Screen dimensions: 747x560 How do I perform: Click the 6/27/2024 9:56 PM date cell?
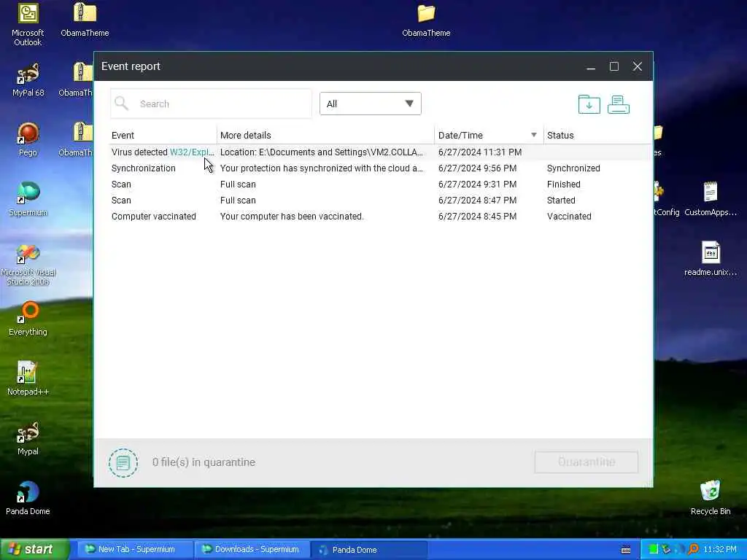pyautogui.click(x=477, y=168)
